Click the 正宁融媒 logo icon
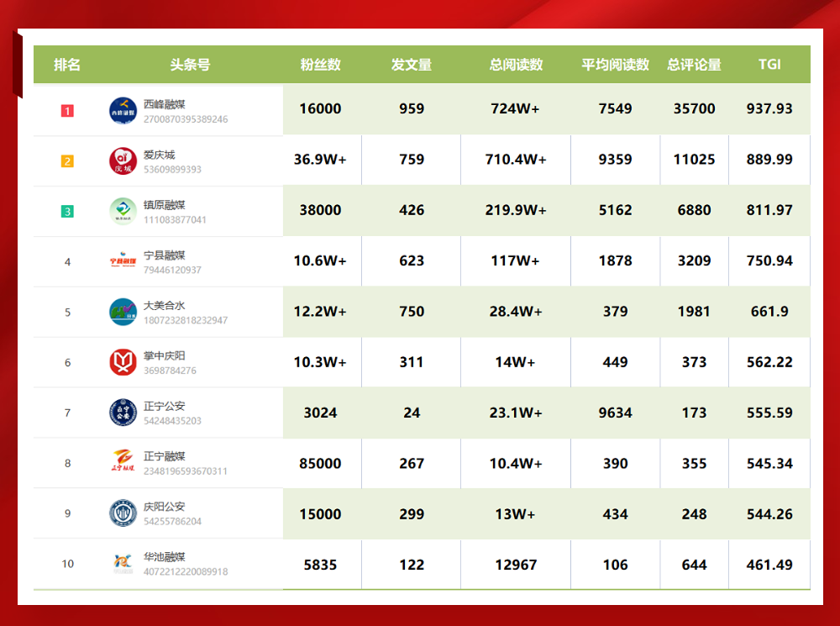This screenshot has height=626, width=840. coord(123,463)
